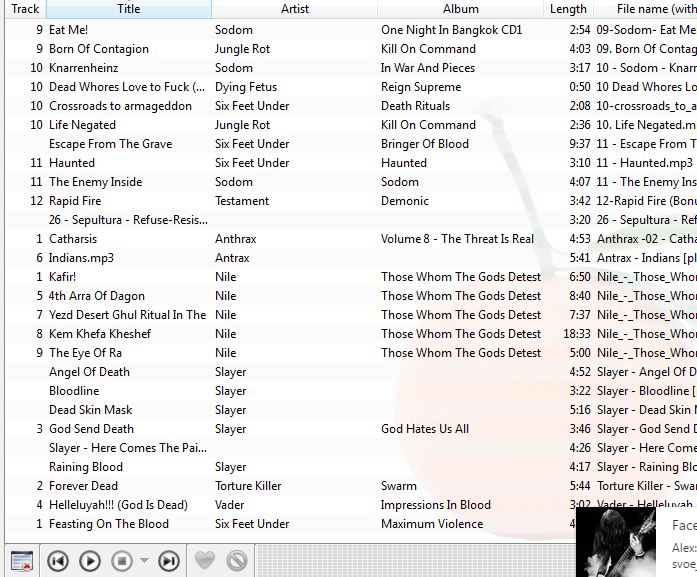The image size is (697, 577).
Task: Sort playlist by the Album column header
Action: click(461, 9)
